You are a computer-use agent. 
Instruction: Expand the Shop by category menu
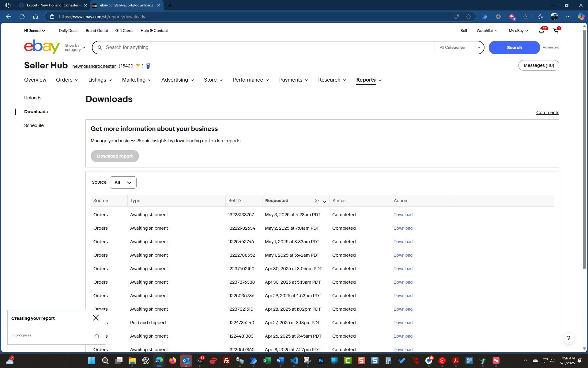coord(75,48)
